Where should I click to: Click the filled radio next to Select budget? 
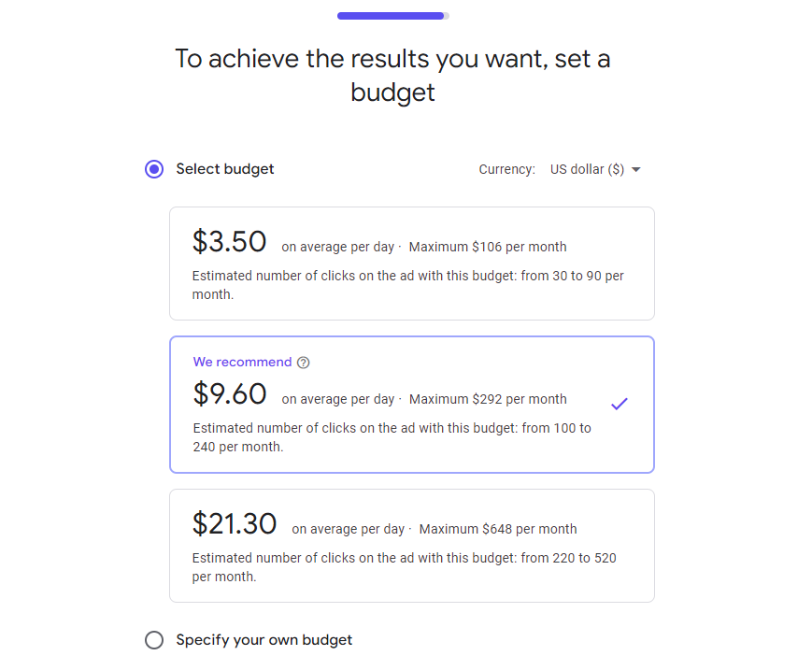154,169
